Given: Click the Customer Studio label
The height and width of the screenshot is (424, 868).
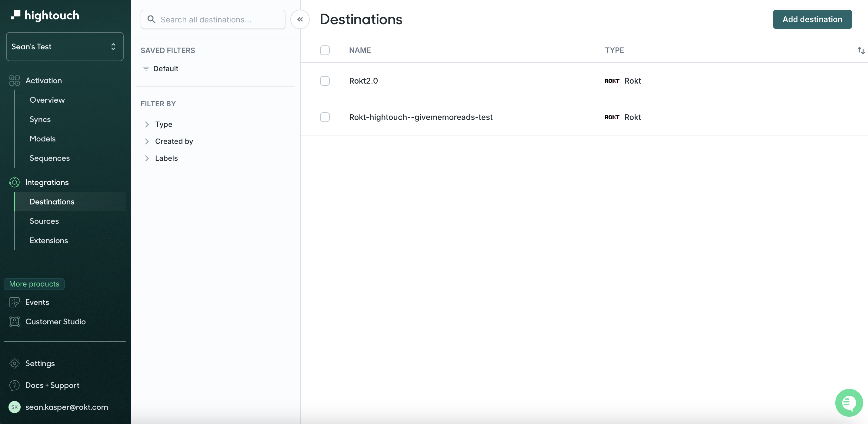Looking at the screenshot, I should click(55, 322).
